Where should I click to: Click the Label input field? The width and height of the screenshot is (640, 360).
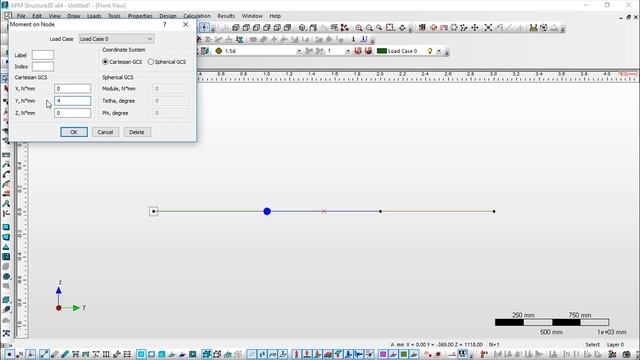[43, 55]
